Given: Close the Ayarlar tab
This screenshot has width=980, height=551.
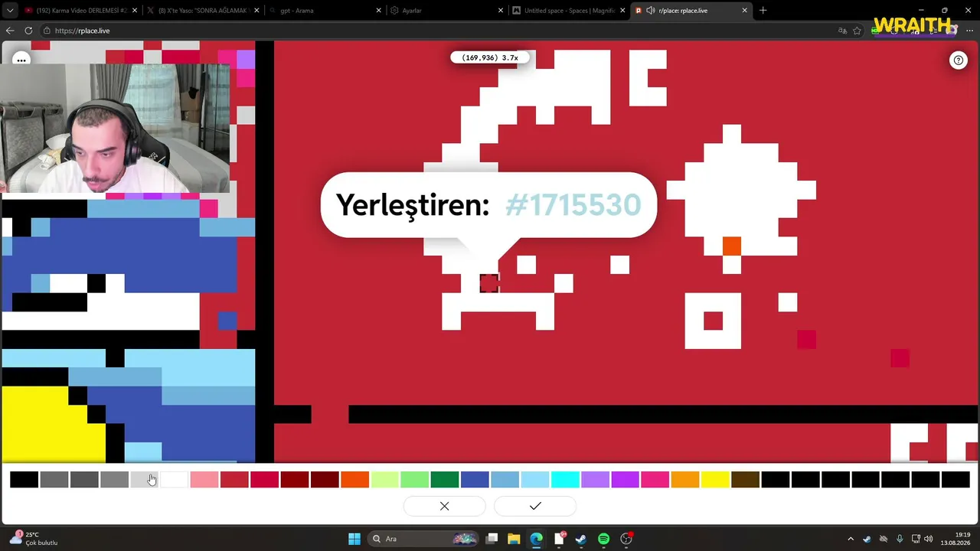Looking at the screenshot, I should click(501, 11).
